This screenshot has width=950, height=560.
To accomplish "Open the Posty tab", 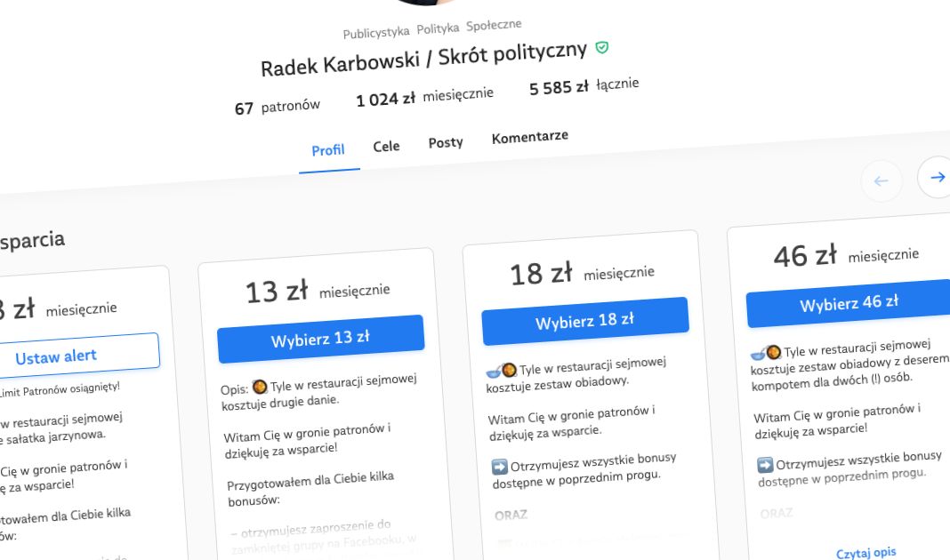I will tap(446, 142).
